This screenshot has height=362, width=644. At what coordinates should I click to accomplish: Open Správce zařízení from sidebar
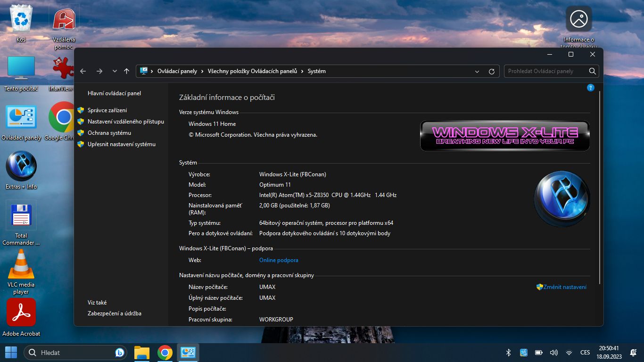pos(107,110)
